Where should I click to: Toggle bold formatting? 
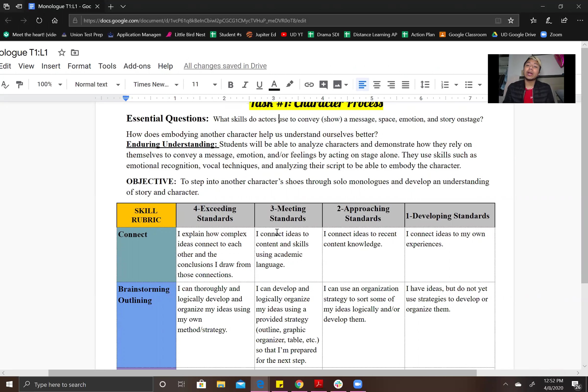click(x=231, y=85)
